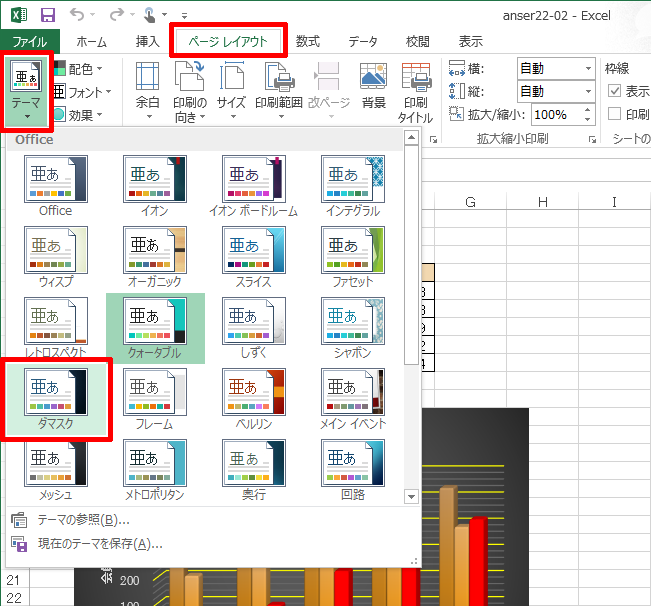This screenshot has height=606, width=651.
Task: Open the フォント theme fonts menu
Action: 83,92
